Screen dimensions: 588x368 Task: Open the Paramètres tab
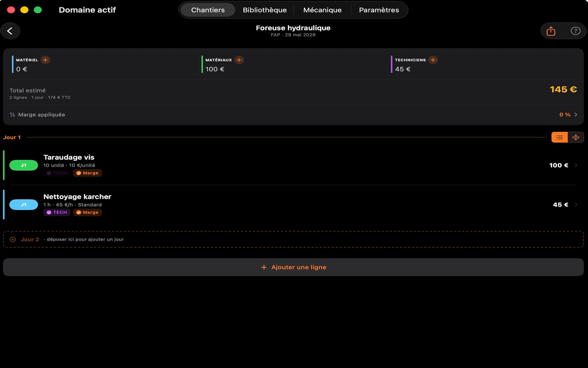coord(379,10)
